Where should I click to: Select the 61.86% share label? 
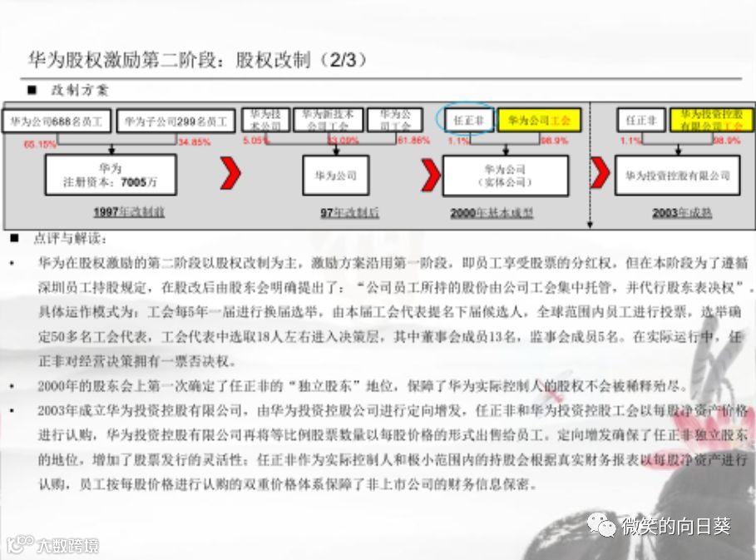(413, 140)
